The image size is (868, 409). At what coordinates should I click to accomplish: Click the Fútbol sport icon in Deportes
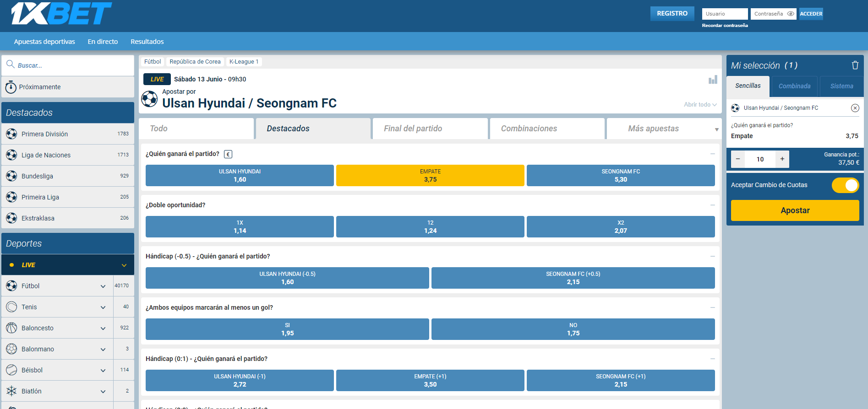[x=11, y=286]
